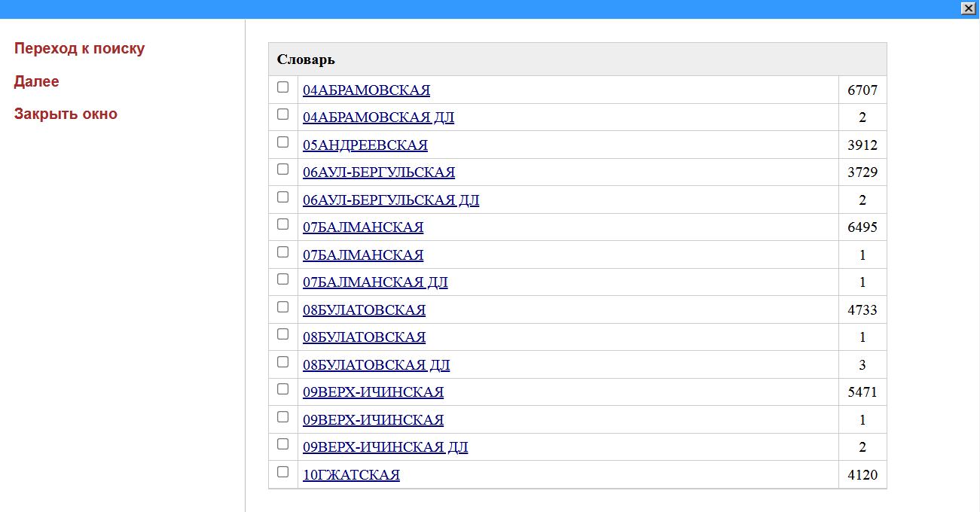The width and height of the screenshot is (980, 512).
Task: Check the box beside 04АБРАМОВСКАЯ ДЛ
Action: tap(283, 114)
